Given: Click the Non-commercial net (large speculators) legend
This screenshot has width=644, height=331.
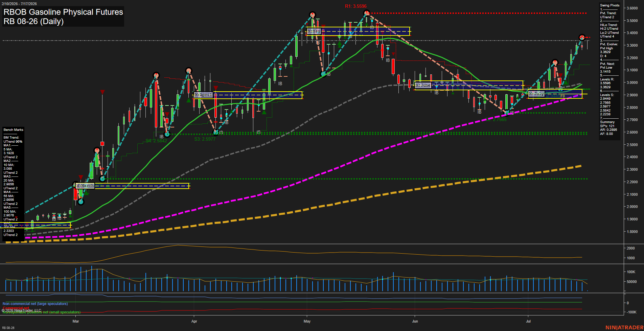Looking at the screenshot, I should (x=35, y=304).
